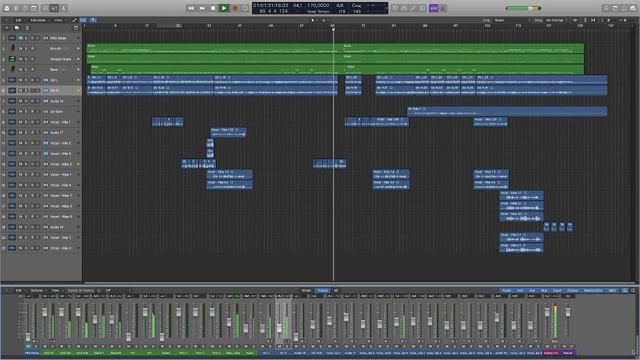The height and width of the screenshot is (360, 640).
Task: Toggle the Metronome click button
Action: coord(443,8)
